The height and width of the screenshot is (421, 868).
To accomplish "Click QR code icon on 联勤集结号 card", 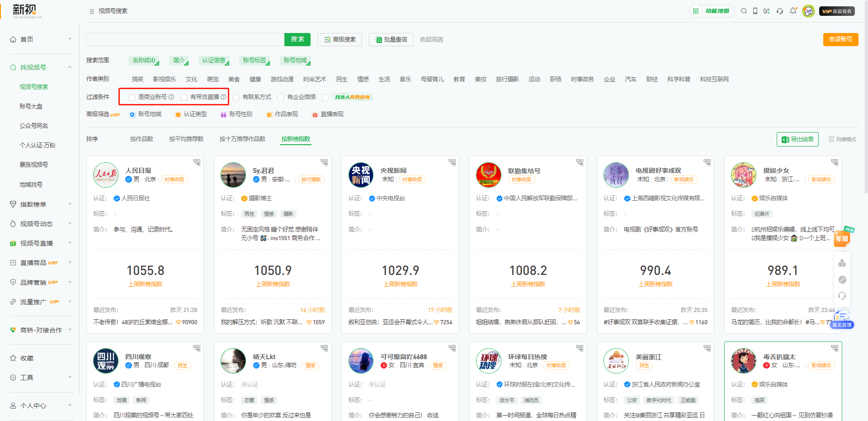I will point(580,162).
